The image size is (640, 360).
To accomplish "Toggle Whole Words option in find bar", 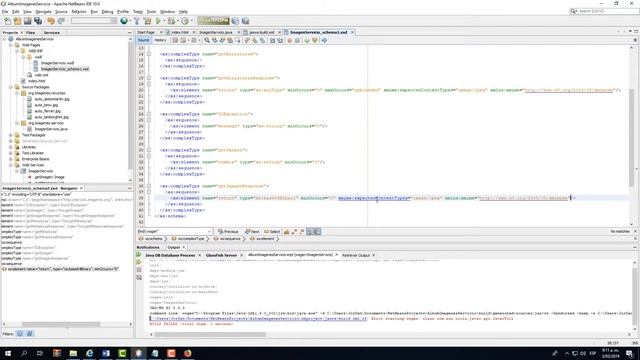I will pyautogui.click(x=294, y=231).
